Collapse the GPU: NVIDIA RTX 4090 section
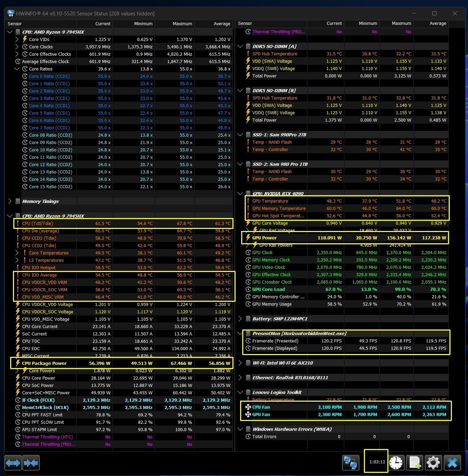This screenshot has height=476, width=468. 240,193
